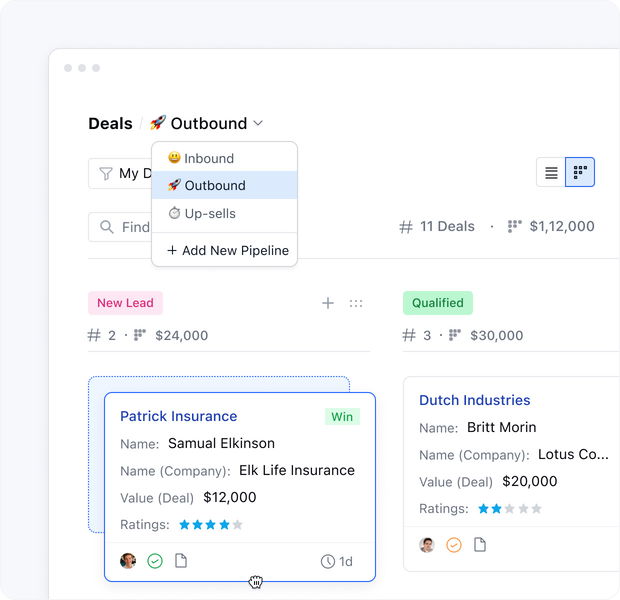Click the $1,12,000 total value
Screen dimensions: 620x600
click(x=562, y=226)
